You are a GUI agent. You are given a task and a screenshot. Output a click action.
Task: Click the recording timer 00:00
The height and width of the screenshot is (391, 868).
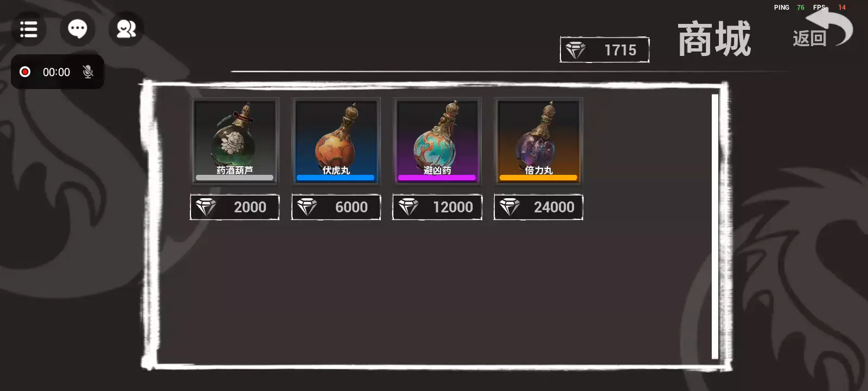pos(56,72)
